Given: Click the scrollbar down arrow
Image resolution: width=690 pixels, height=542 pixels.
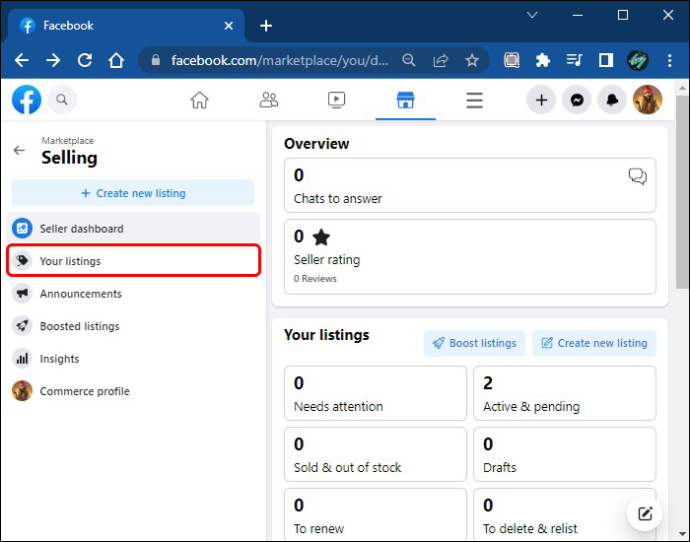Looking at the screenshot, I should coord(682,535).
